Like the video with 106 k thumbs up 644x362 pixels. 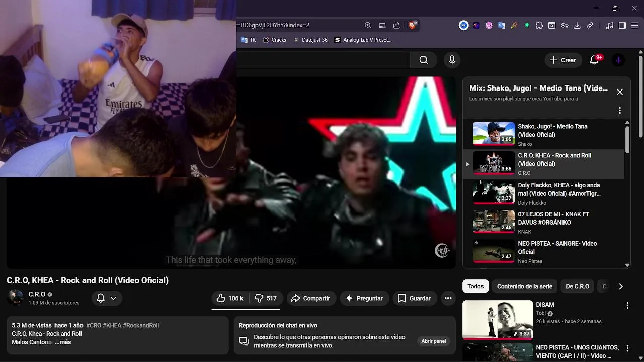[230, 298]
